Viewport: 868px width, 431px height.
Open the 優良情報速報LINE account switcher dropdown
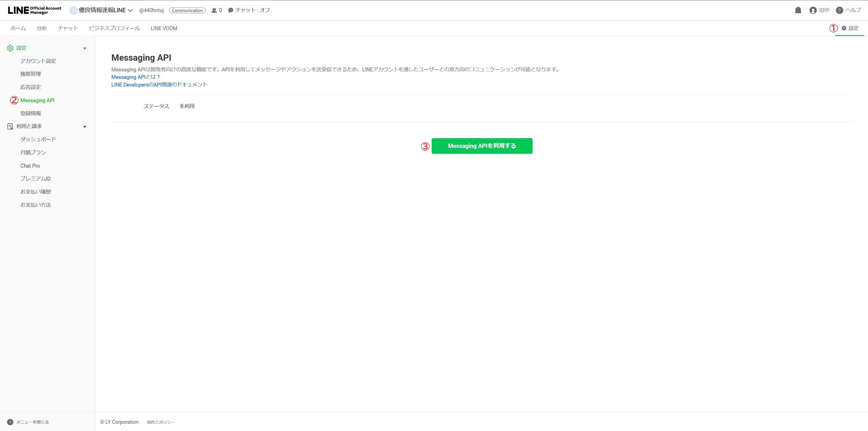tap(130, 10)
